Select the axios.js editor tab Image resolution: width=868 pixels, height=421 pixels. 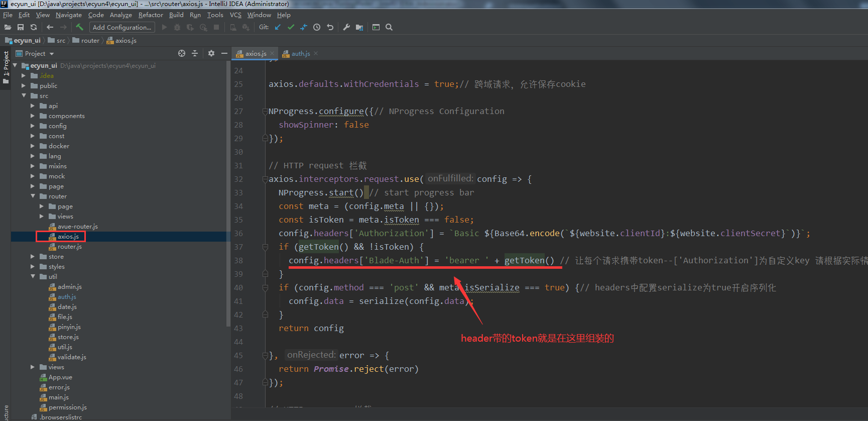256,54
